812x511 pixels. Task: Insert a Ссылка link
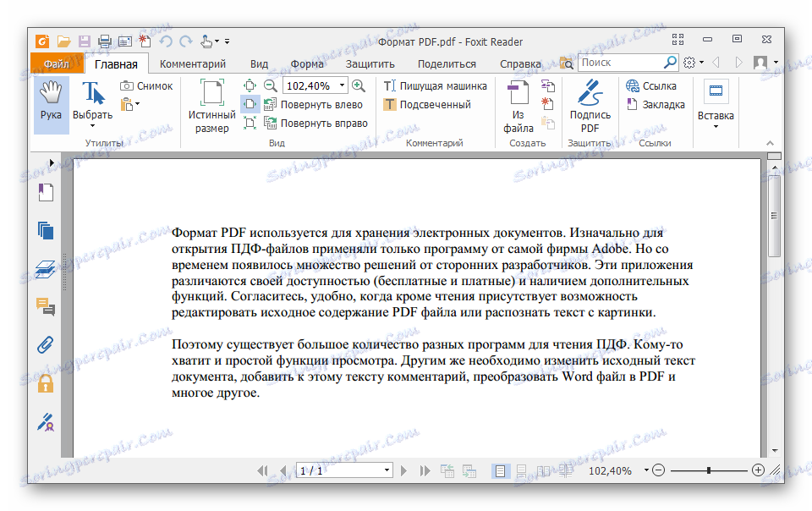tap(651, 86)
